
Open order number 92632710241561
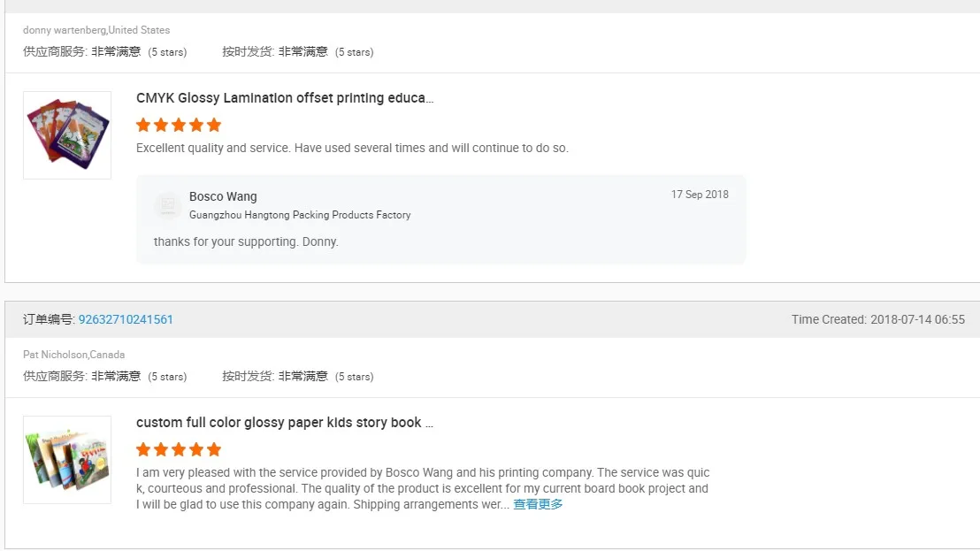(126, 319)
